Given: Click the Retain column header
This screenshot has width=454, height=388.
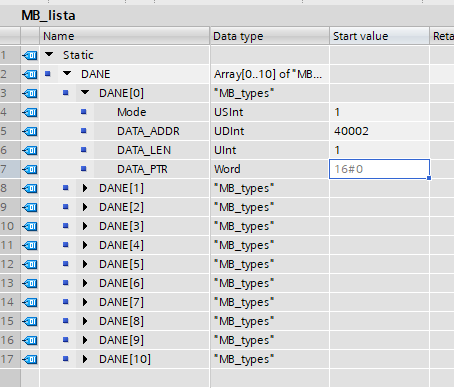Looking at the screenshot, I should point(442,36).
